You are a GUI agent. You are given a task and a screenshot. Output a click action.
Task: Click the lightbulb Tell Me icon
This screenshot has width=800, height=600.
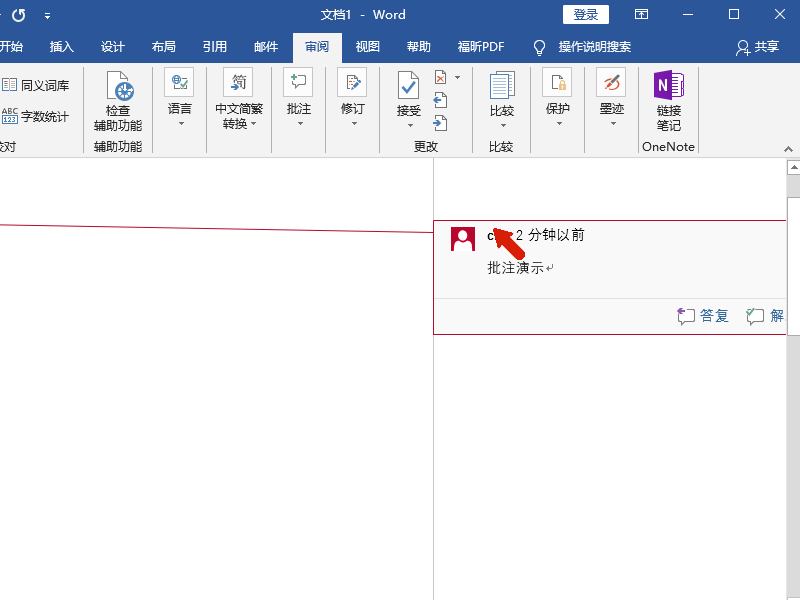tap(539, 47)
